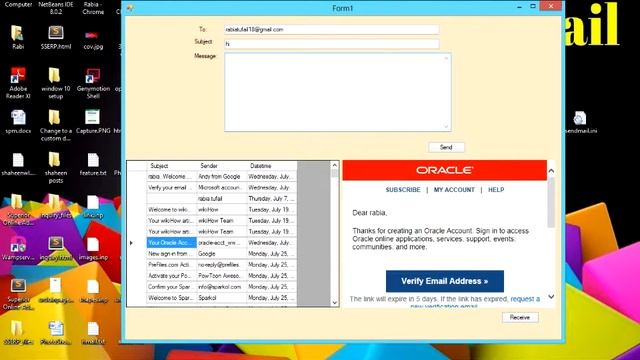This screenshot has width=640, height=360.
Task: Select the cov.jpg desktop icon
Action: (x=93, y=40)
